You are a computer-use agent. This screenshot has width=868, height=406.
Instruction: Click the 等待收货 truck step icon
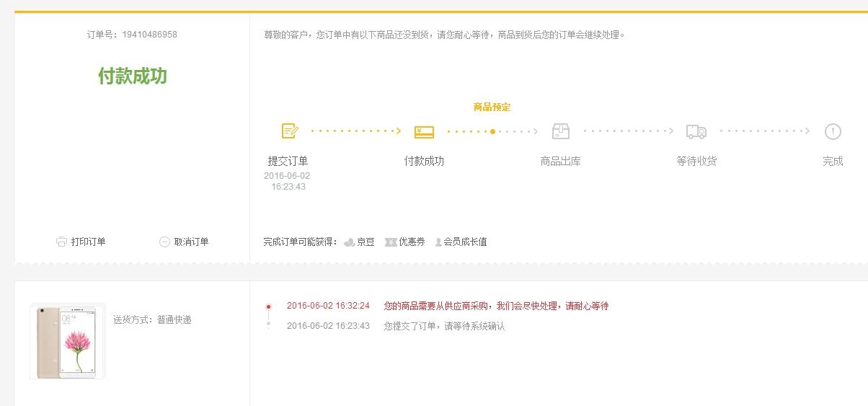[x=696, y=131]
